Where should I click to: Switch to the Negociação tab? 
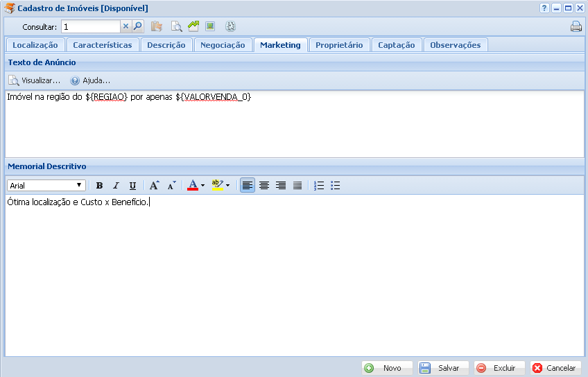[223, 45]
